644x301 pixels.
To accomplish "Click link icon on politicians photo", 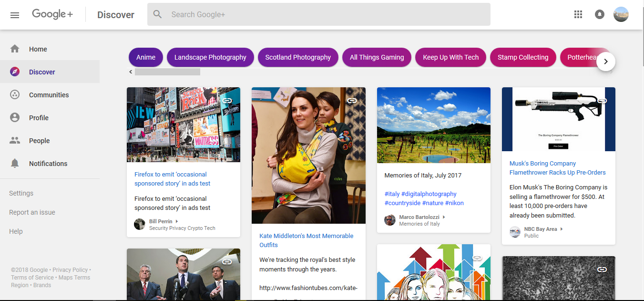I will pyautogui.click(x=227, y=262).
